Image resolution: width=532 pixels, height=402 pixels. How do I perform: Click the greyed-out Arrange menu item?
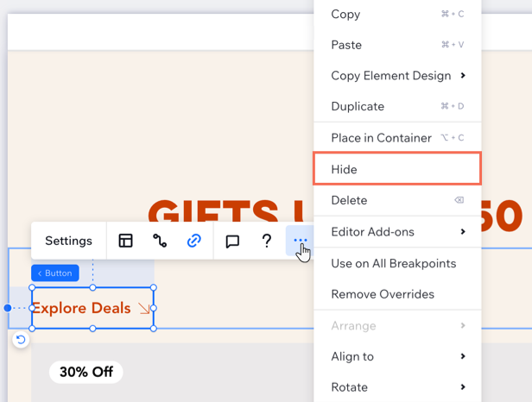point(397,326)
